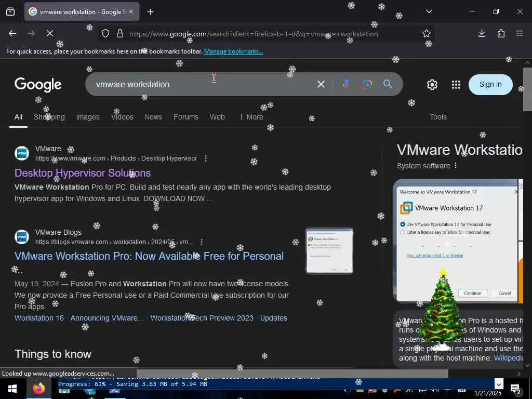The height and width of the screenshot is (399, 532).
Task: Open a new browser tab
Action: point(150,12)
